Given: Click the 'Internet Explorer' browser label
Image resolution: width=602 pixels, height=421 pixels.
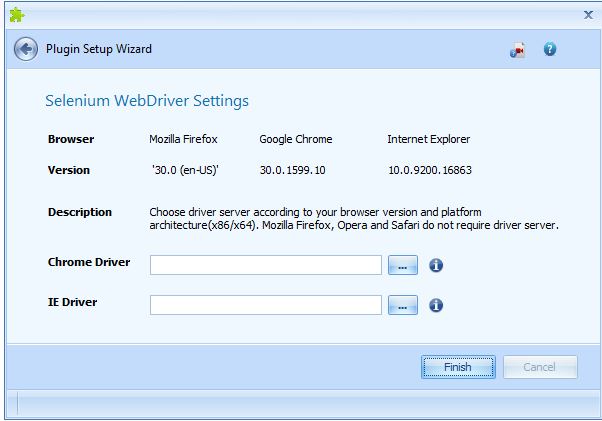Looking at the screenshot, I should pos(428,139).
